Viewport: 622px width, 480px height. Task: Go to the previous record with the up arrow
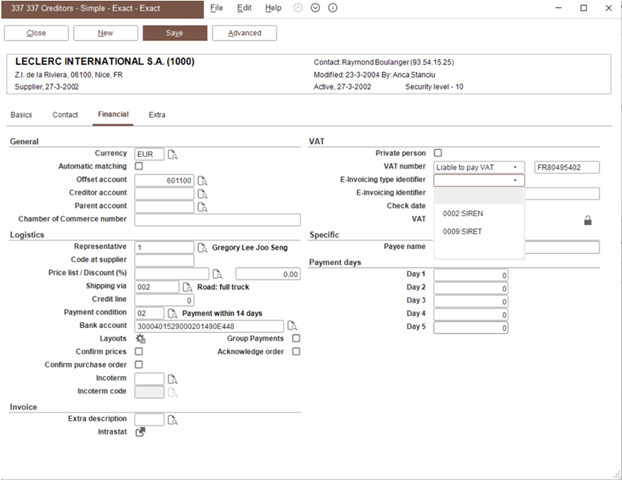(298, 8)
